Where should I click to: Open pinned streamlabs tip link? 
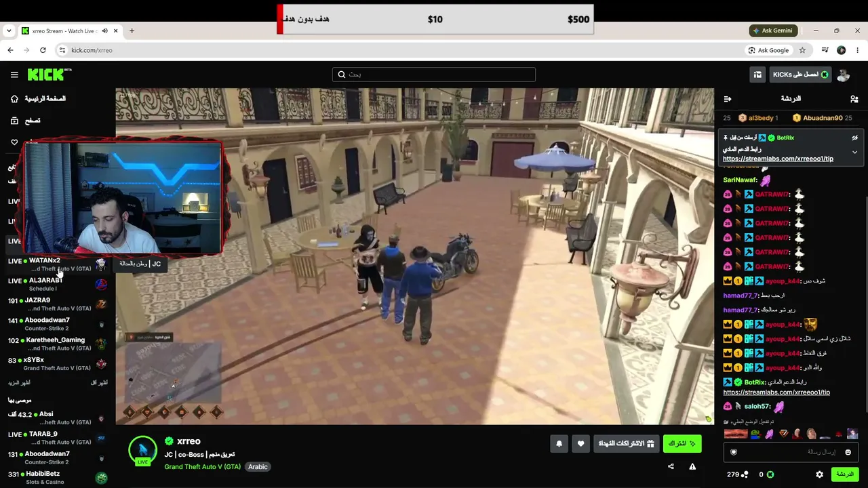[x=778, y=159]
